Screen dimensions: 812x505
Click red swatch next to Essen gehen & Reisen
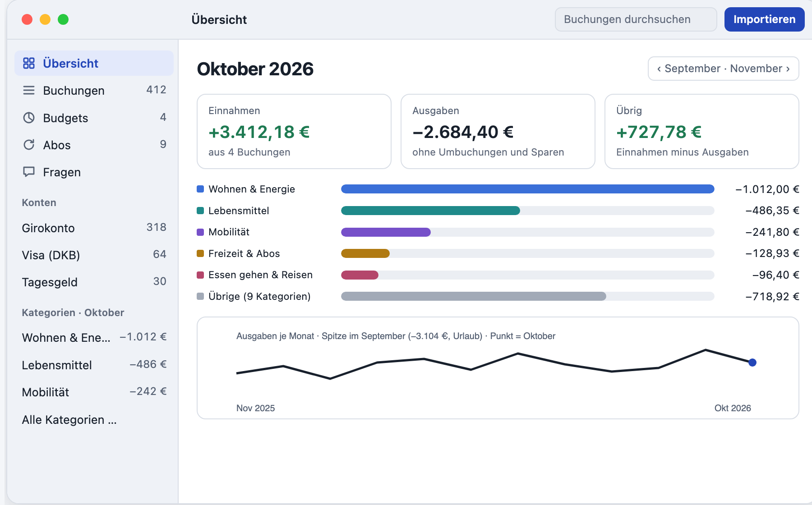200,275
